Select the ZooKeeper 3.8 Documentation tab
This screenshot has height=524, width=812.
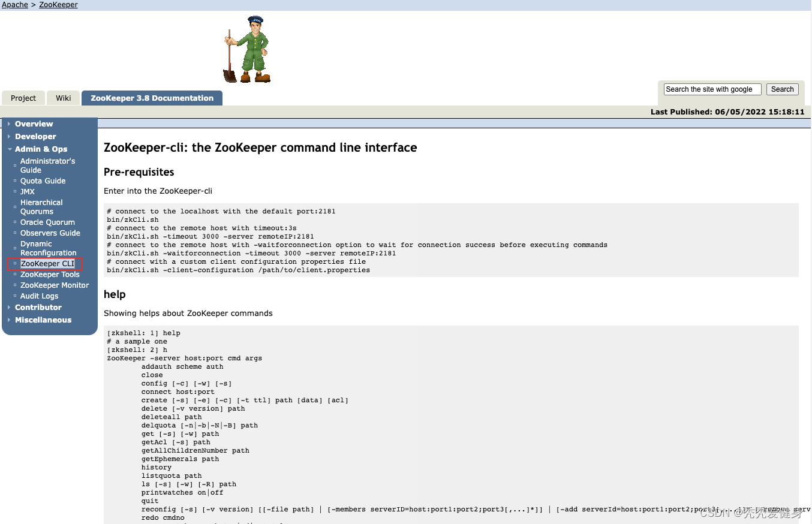(152, 98)
